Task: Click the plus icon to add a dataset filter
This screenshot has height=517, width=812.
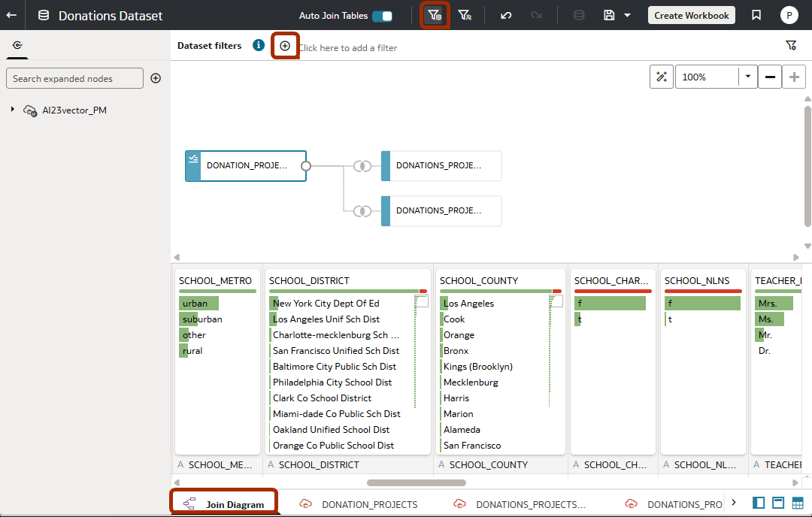Action: click(285, 45)
